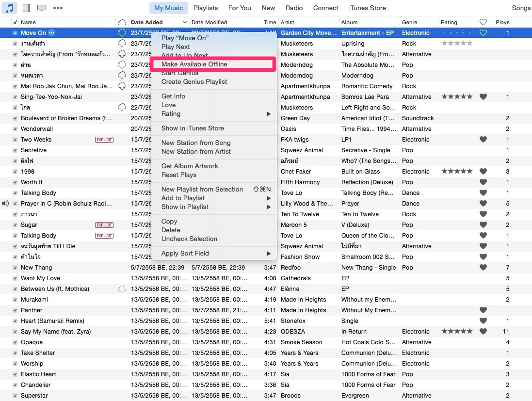The image size is (532, 401).
Task: Uncheck the Murakami checkbox
Action: (x=15, y=300)
